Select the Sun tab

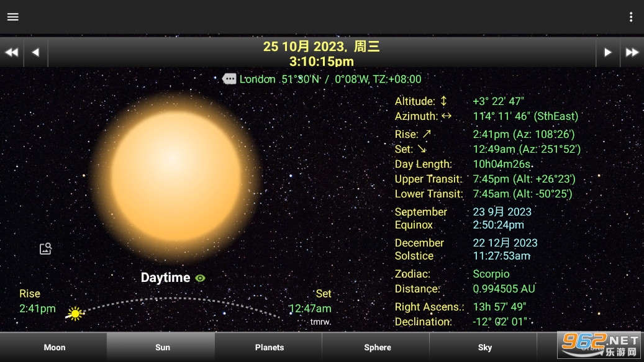click(162, 347)
